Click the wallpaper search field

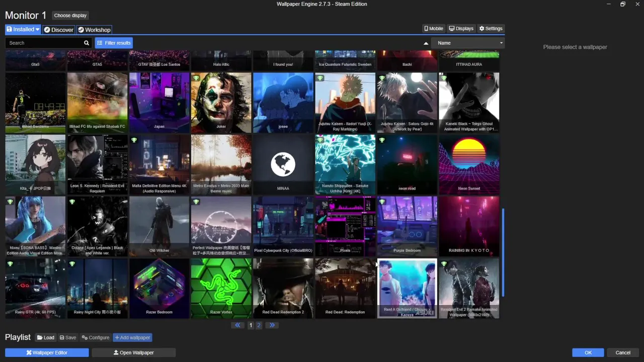tap(44, 43)
